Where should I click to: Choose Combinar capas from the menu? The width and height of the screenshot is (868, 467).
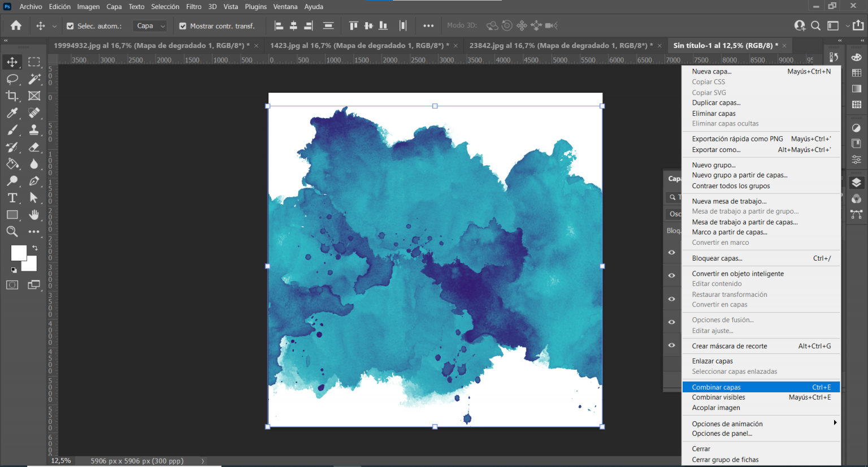coord(761,387)
